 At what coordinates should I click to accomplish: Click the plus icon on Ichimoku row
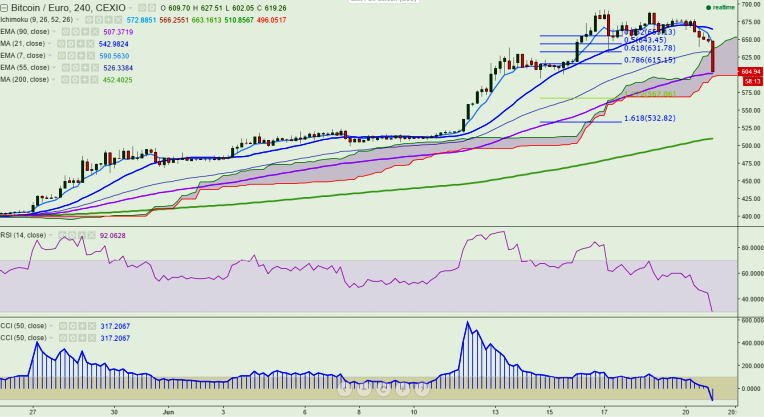coord(109,19)
